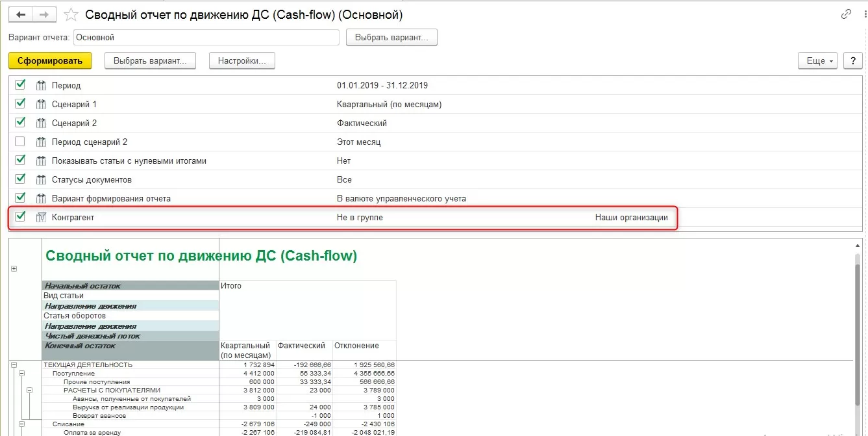Screen dimensions: 868x436
Task: Uncheck the Период checkbox
Action: coord(20,84)
